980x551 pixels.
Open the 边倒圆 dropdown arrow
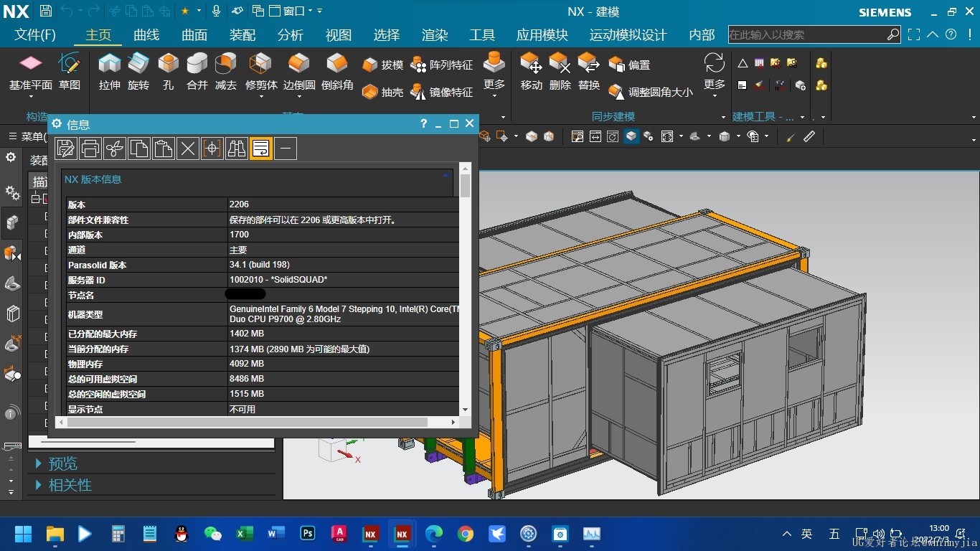click(299, 96)
